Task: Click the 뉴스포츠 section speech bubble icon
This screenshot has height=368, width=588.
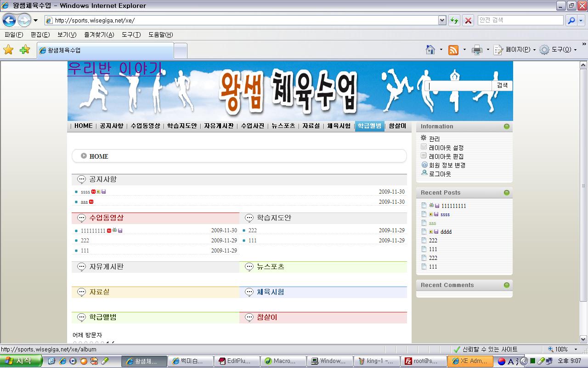Action: [249, 267]
